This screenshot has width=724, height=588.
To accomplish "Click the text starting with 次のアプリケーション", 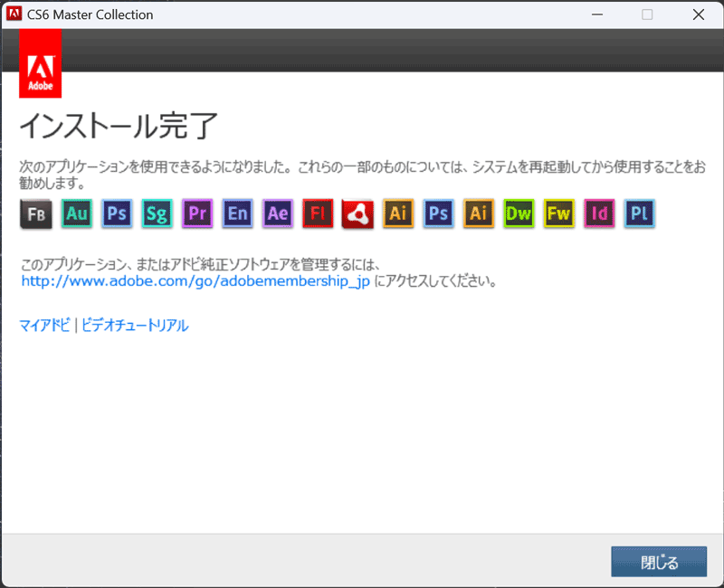I will [x=363, y=175].
